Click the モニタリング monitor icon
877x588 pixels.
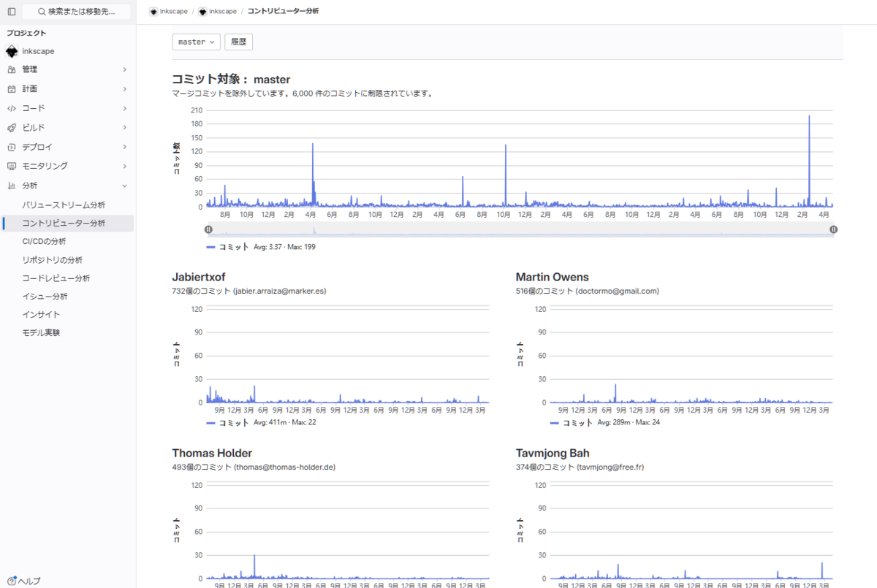(11, 167)
